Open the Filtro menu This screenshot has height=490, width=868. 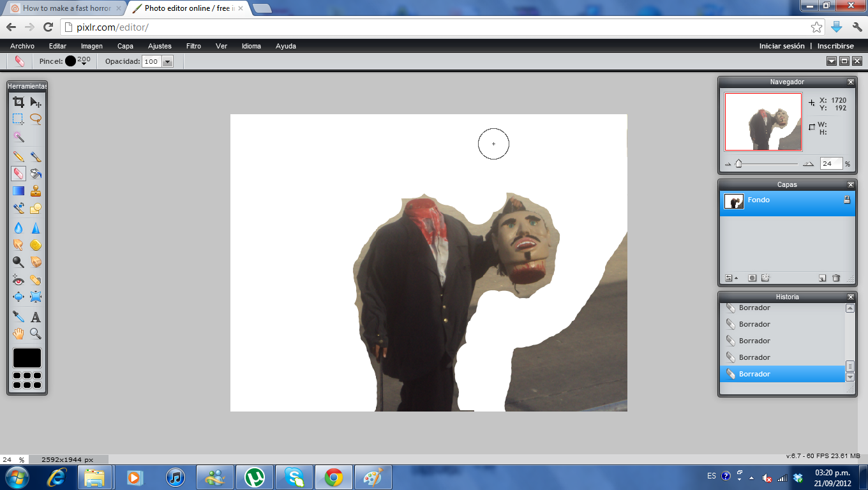(x=193, y=46)
